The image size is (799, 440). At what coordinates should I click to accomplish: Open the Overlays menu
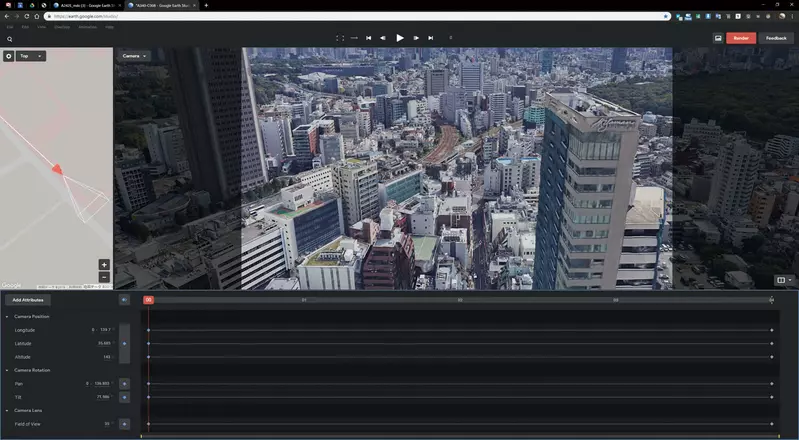(x=62, y=27)
